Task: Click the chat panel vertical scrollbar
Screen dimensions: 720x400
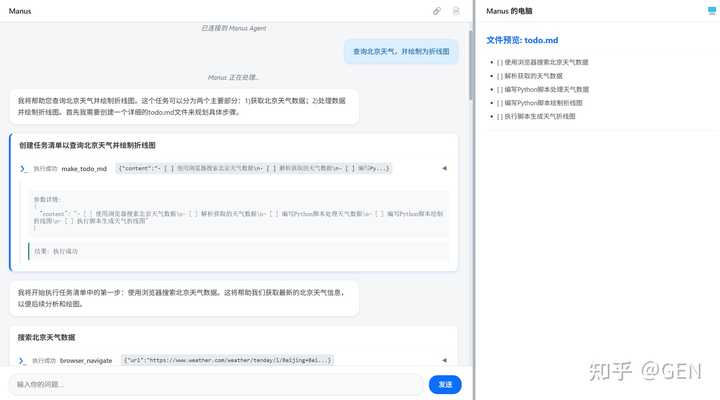Action: pos(470,64)
